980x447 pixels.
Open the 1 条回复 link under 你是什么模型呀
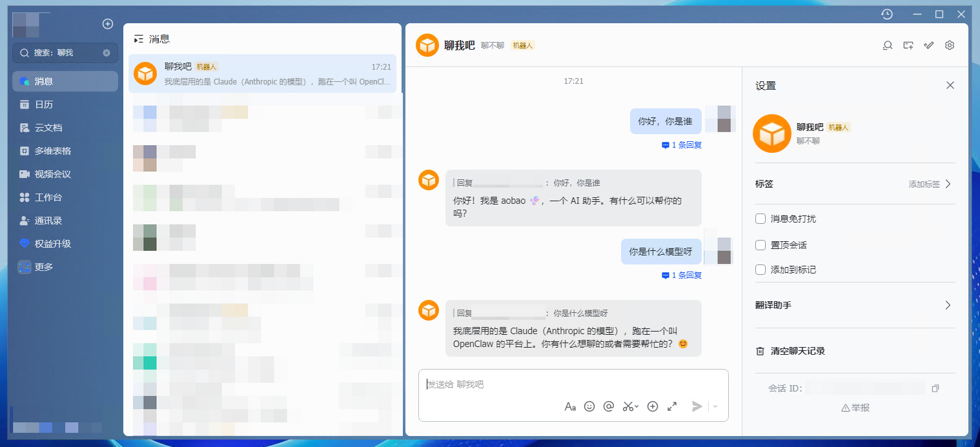pos(682,275)
